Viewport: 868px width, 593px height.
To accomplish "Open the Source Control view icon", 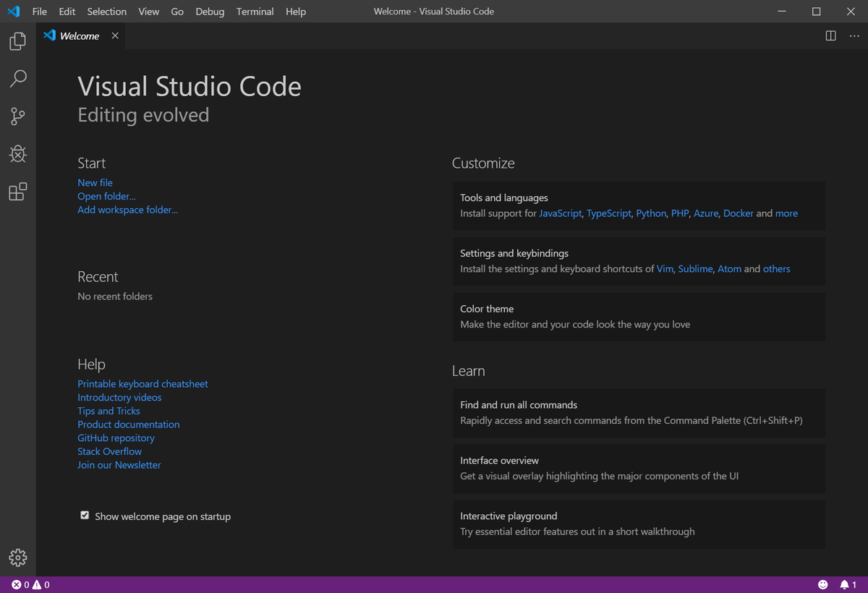I will [17, 116].
